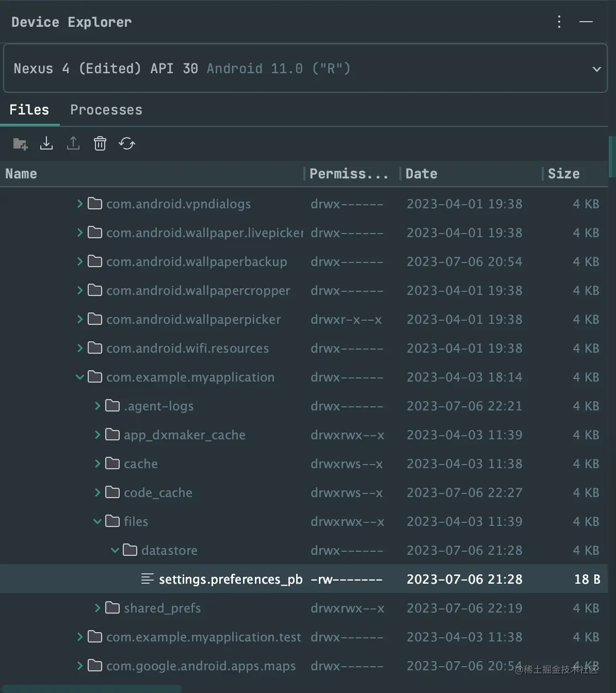
Task: Click the New Directory toolbar icon
Action: point(20,144)
